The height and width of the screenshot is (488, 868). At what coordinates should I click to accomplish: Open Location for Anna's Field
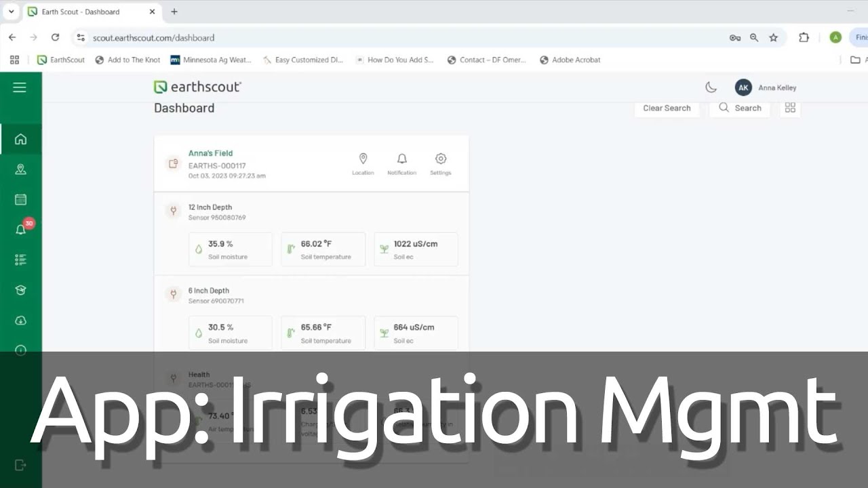tap(363, 163)
